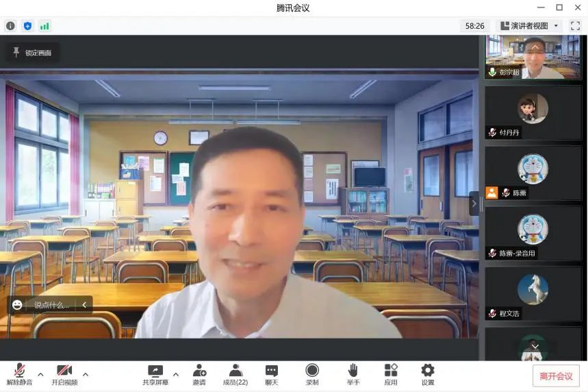Expand audio options arrow beside 解除静音

[40, 374]
